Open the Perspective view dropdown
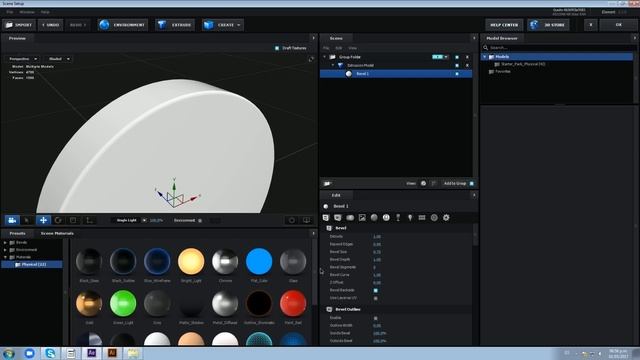This screenshot has width=640, height=360. pos(23,59)
